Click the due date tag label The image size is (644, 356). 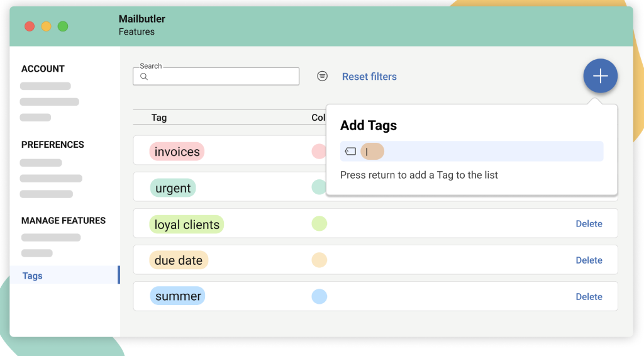178,260
